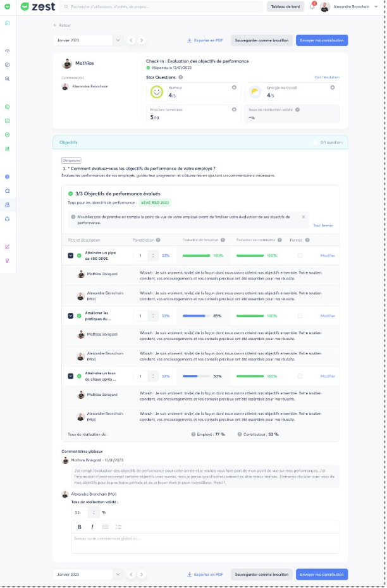The width and height of the screenshot is (387, 588).
Task: Click the top 'Exporter en PDF' link
Action: [206, 40]
